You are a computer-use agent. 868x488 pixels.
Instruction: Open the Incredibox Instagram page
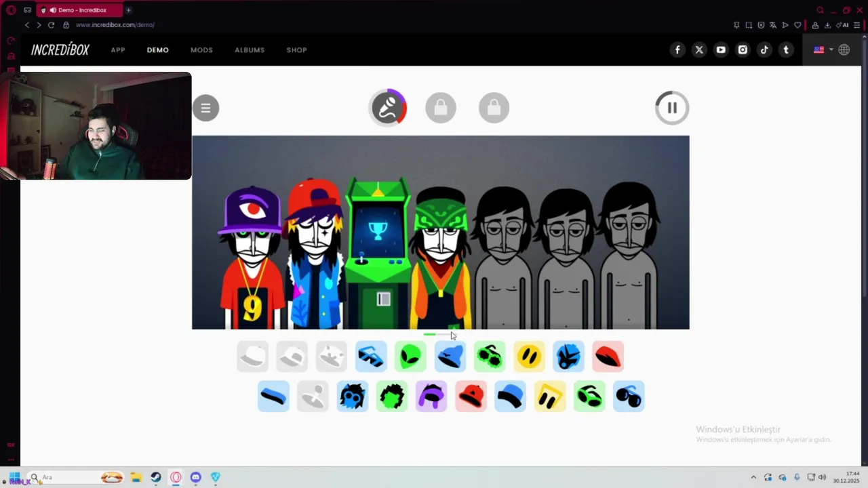click(743, 49)
